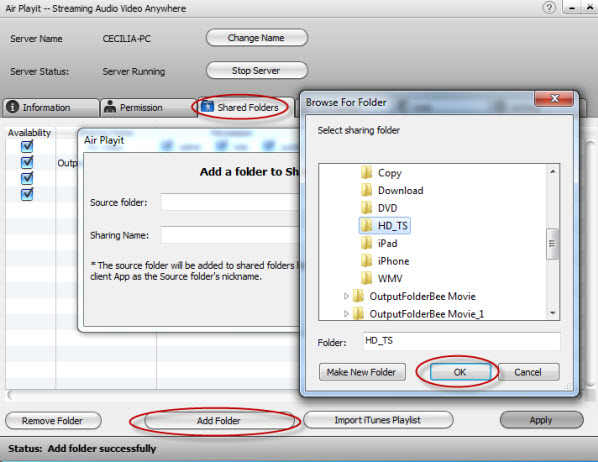This screenshot has width=598, height=462.
Task: Toggle first Availability checkbox
Action: point(27,146)
